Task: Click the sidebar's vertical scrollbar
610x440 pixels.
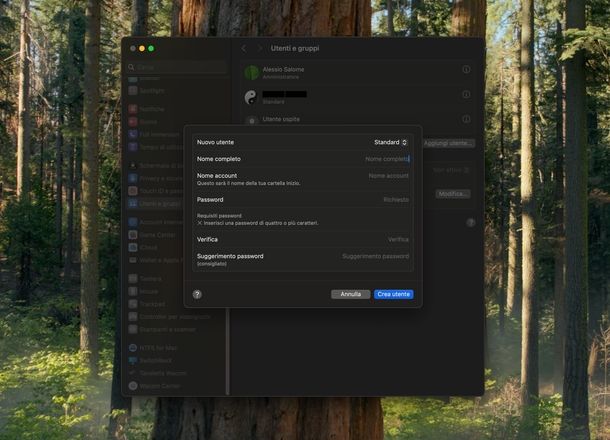Action: (228, 351)
